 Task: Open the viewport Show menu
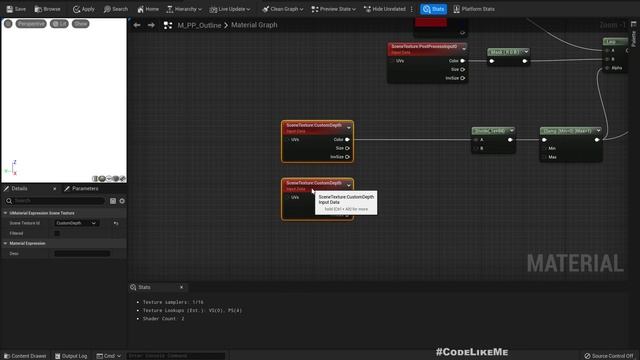click(x=80, y=24)
